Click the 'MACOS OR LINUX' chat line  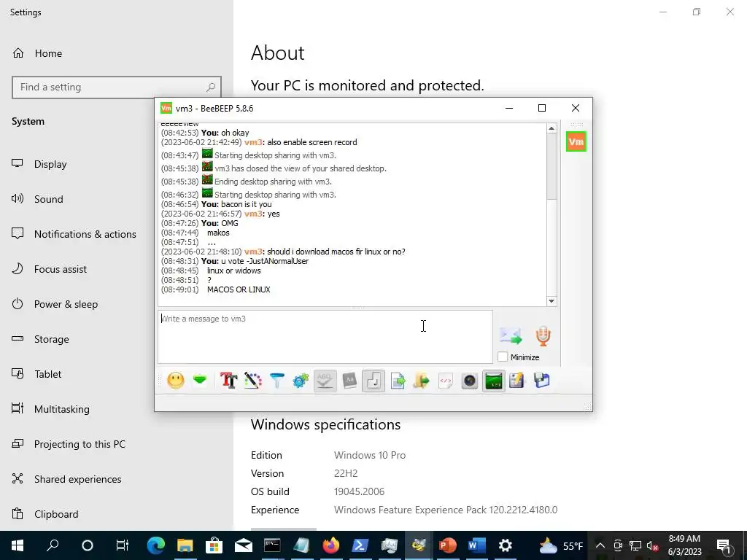pos(239,289)
